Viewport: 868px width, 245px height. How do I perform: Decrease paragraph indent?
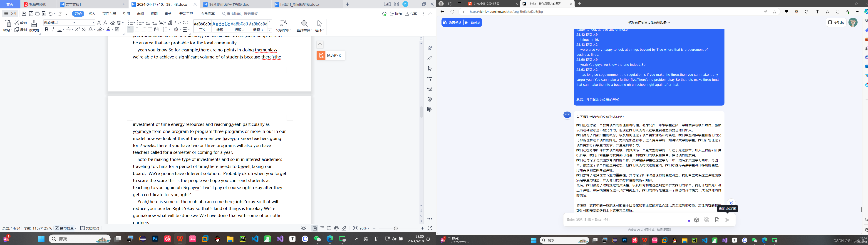pyautogui.click(x=148, y=23)
